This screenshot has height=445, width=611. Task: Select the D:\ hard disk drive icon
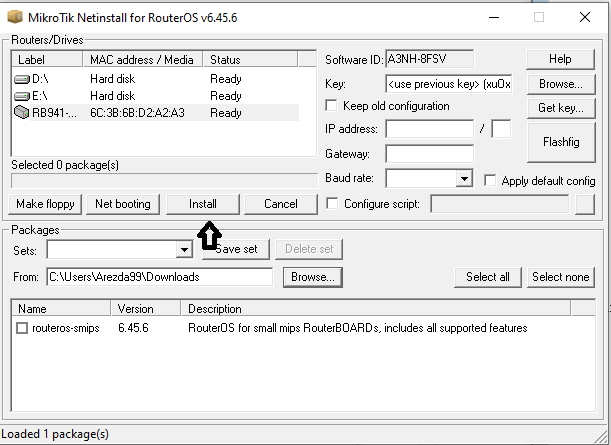pyautogui.click(x=21, y=79)
